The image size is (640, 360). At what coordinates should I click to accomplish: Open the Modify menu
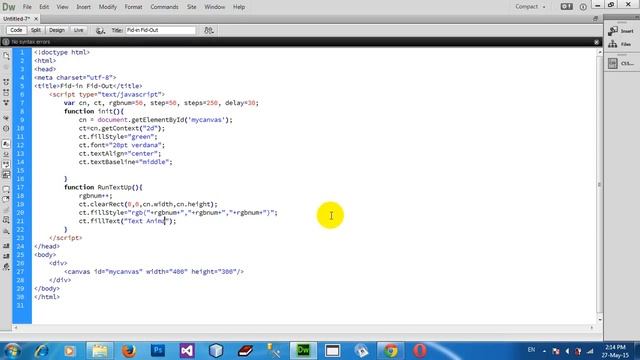click(x=108, y=7)
